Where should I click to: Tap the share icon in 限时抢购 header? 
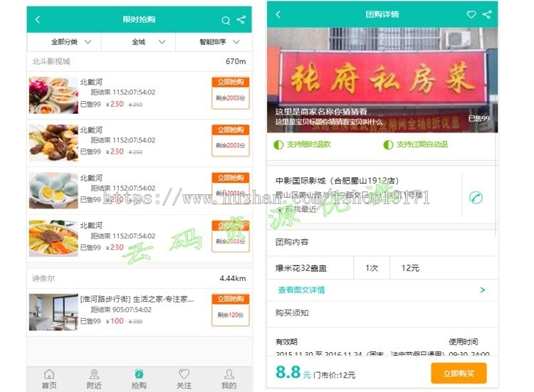pos(241,20)
